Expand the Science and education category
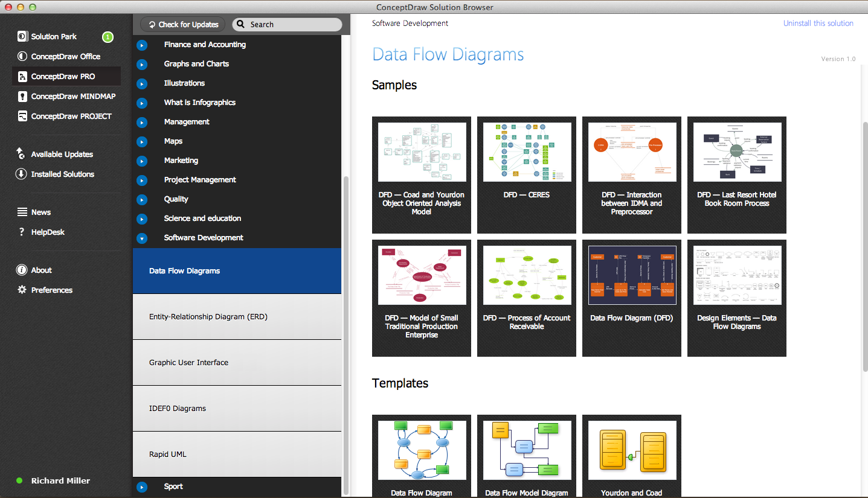This screenshot has height=498, width=868. pos(142,219)
